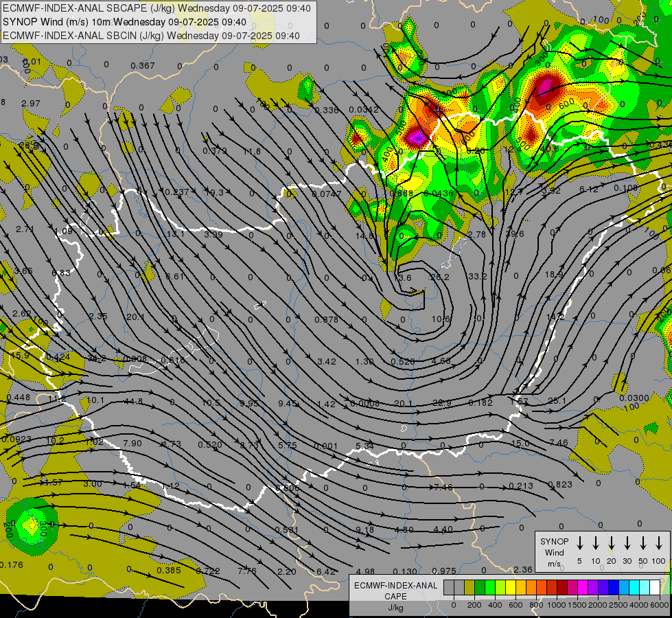Pick the pure blue legend swatch before 2500
The image size is (672, 618).
click(613, 588)
